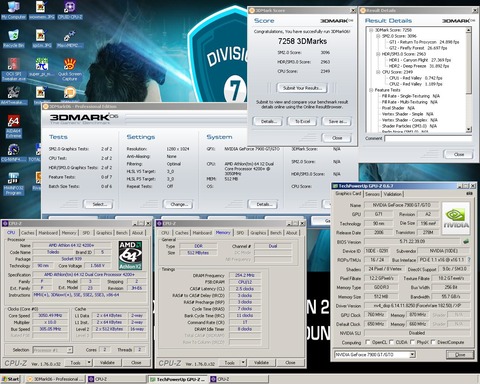Click the GPU-Z screenshot camera icon
The image size is (480, 384).
coord(469,193)
